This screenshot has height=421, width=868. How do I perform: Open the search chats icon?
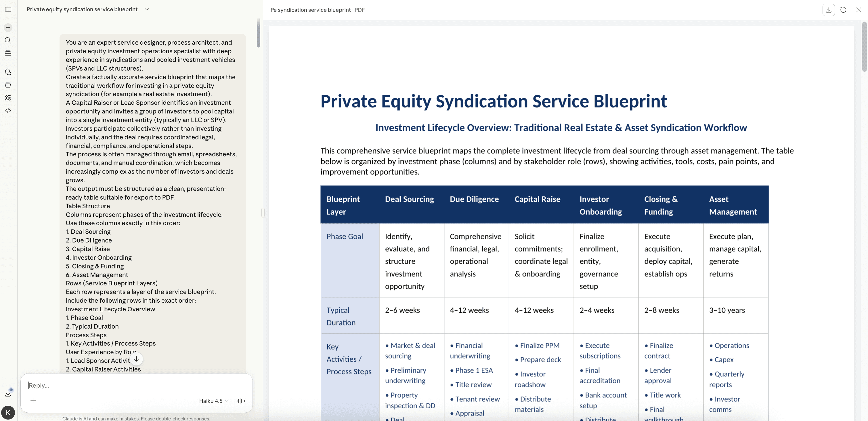click(8, 41)
